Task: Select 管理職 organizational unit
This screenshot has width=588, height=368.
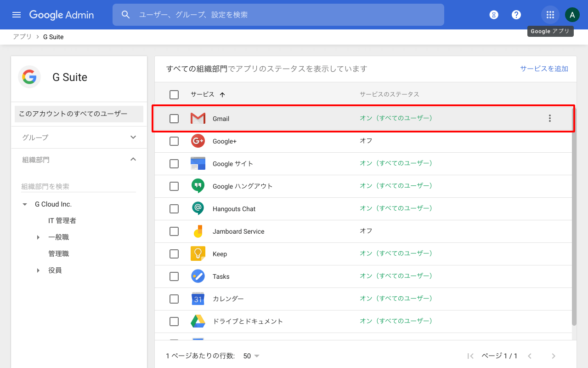Action: [x=59, y=254]
